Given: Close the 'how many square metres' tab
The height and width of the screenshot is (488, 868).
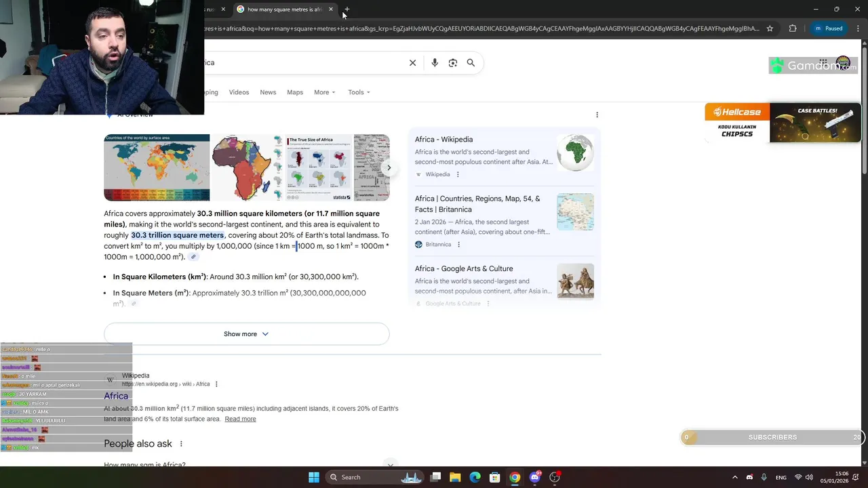Looking at the screenshot, I should (330, 9).
